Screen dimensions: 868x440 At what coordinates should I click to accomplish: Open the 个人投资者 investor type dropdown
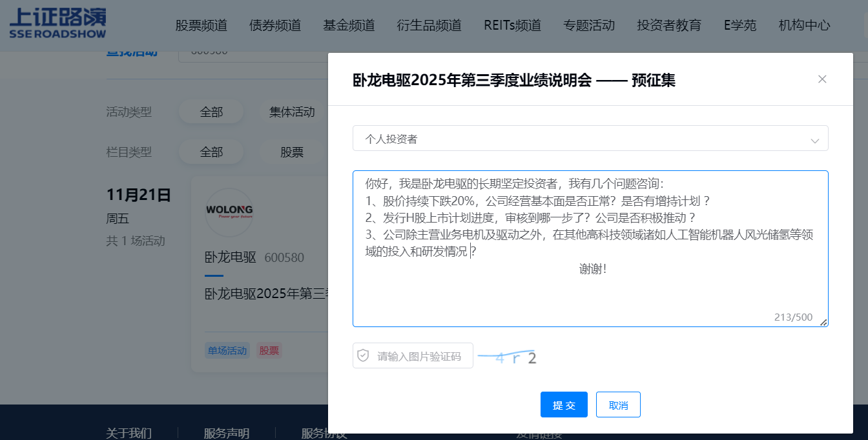coord(590,138)
